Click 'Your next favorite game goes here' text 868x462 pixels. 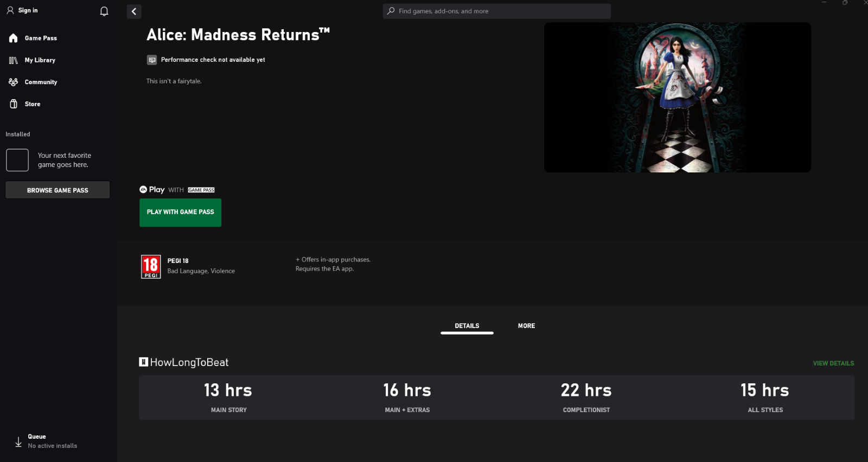click(x=65, y=160)
